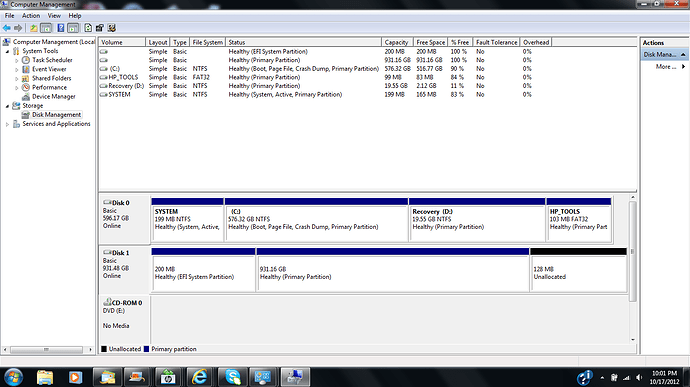Viewport: 690px width, 387px height.
Task: Toggle Show/Hide Action Pane toolbar icon
Action: [73, 28]
